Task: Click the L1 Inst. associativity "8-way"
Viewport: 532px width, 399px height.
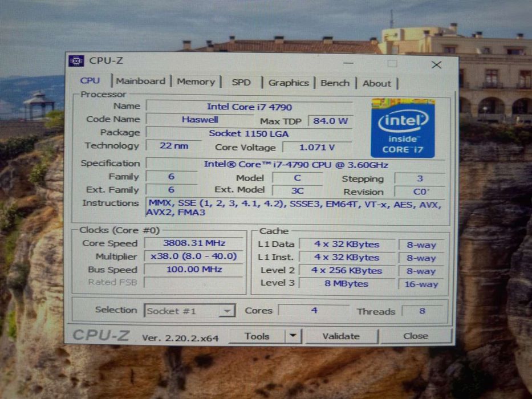Action: pos(421,258)
